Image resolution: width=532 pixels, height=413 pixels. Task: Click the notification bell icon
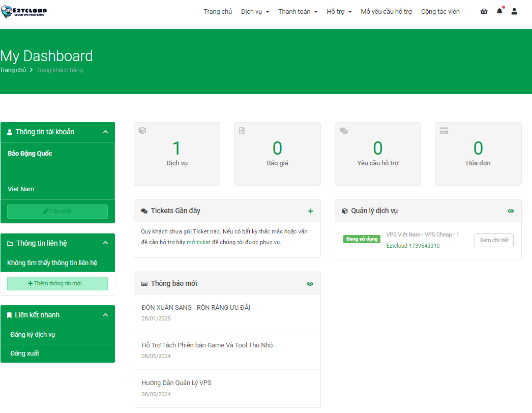click(x=499, y=12)
